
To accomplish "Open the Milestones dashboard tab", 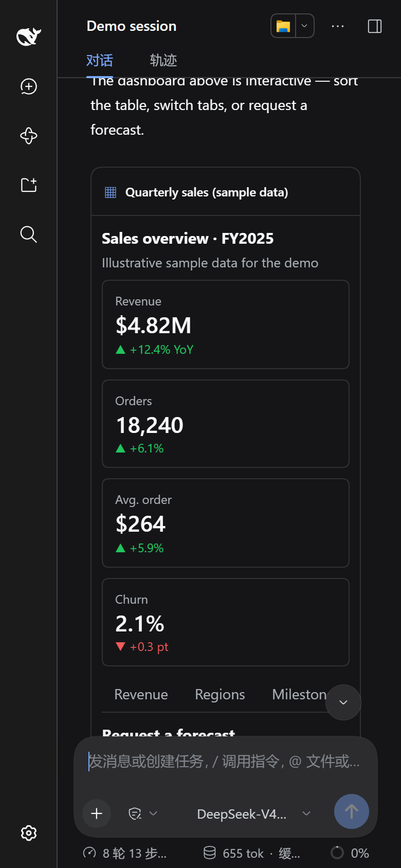I will pyautogui.click(x=300, y=695).
